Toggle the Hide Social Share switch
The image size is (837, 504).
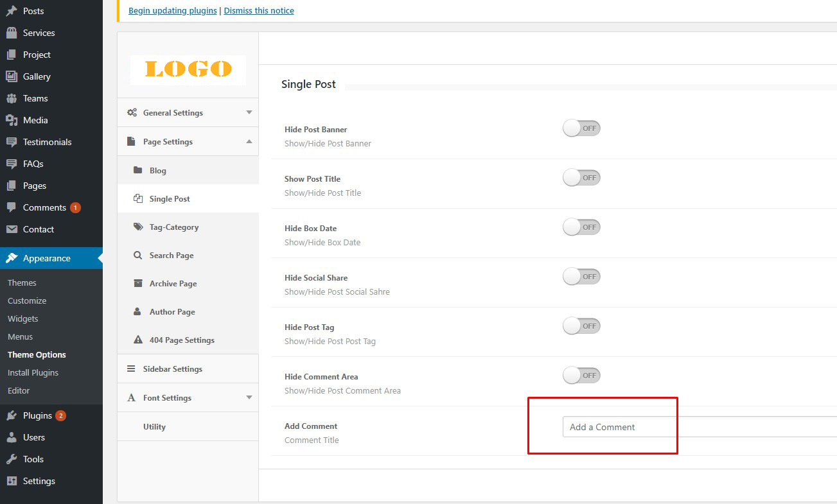[x=581, y=277]
